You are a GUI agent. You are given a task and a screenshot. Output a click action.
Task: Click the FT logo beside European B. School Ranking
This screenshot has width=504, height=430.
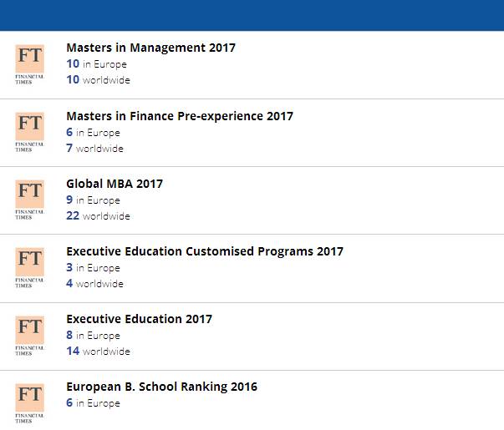(x=29, y=403)
